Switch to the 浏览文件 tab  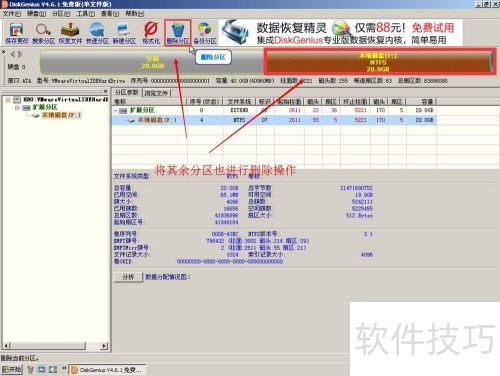click(156, 93)
